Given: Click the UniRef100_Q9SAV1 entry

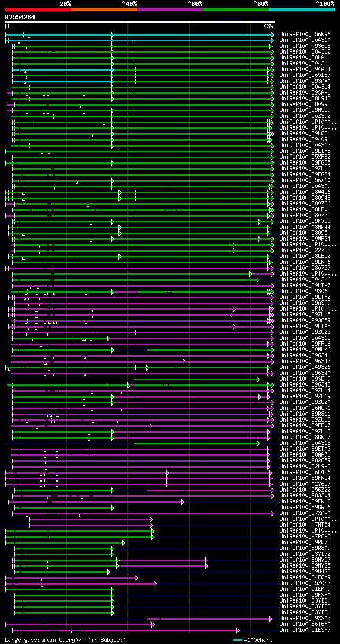Looking at the screenshot, I should pos(305,92).
